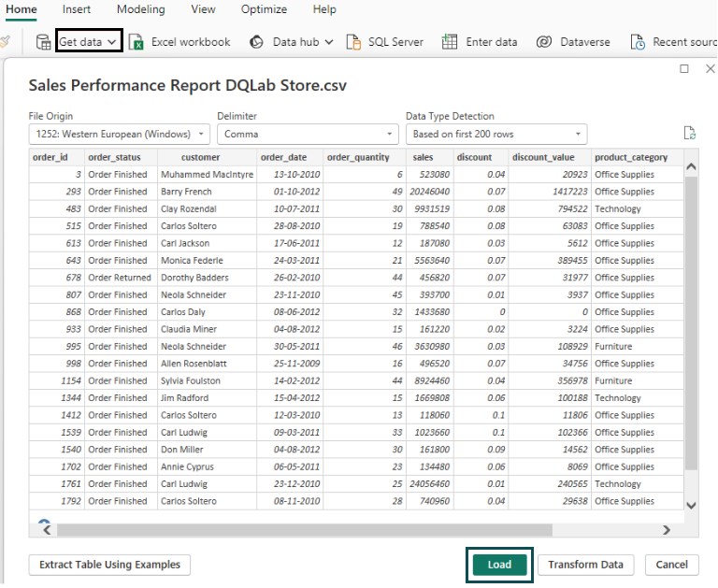Viewport: 718px width, 588px height.
Task: Click the Clay Rozendal customer cell
Action: click(207, 208)
